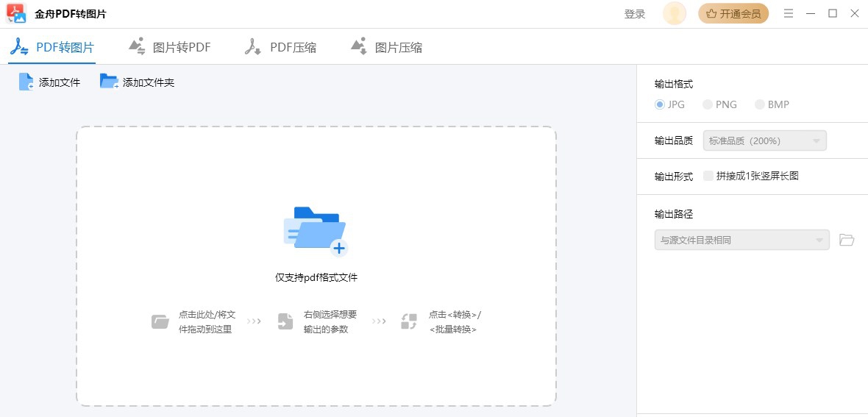Viewport: 868px width, 417px height.
Task: Minimize the window
Action: pyautogui.click(x=811, y=14)
